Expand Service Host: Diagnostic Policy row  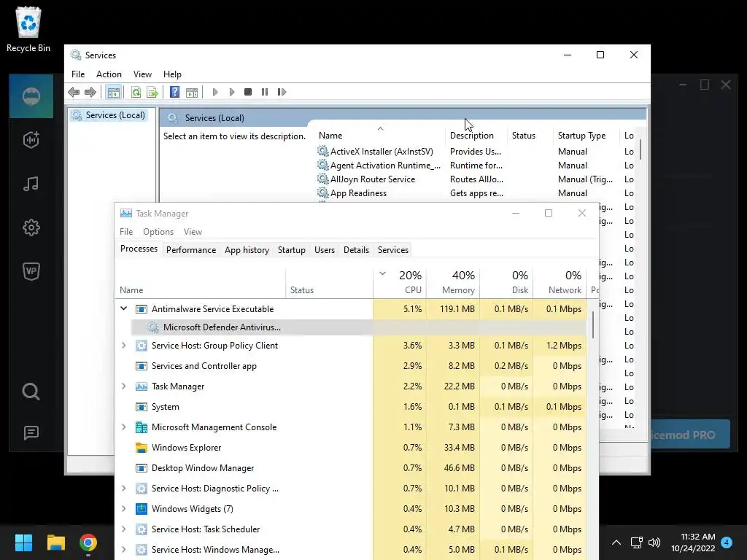tap(124, 488)
